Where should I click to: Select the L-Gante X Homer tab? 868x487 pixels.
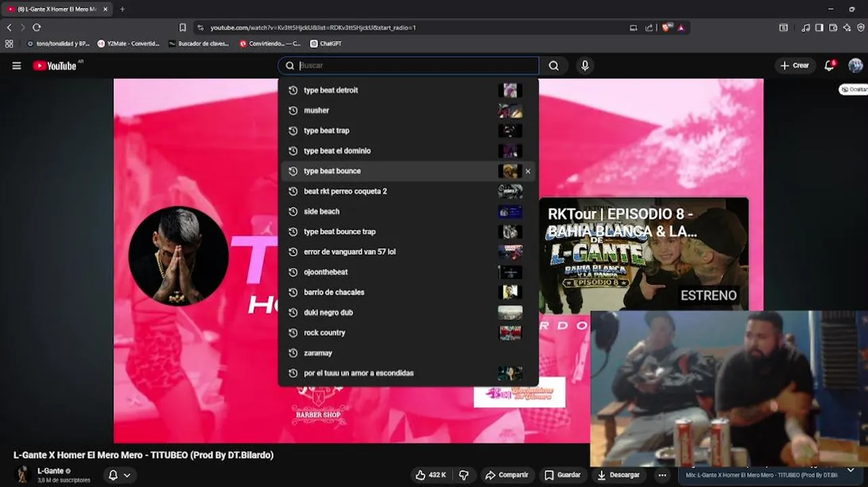57,9
